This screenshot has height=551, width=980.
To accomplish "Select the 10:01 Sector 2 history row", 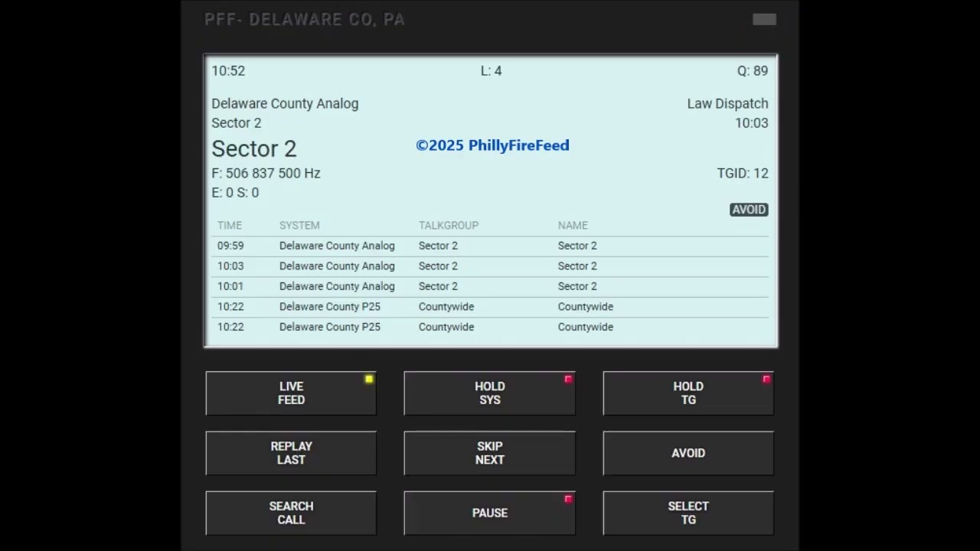I will [x=490, y=286].
